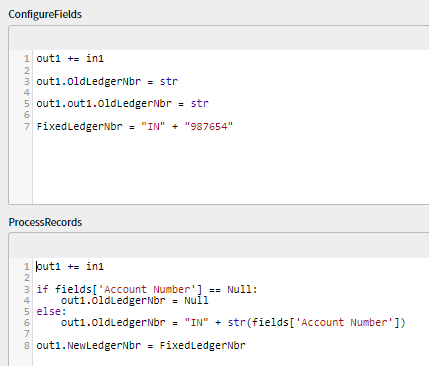Screen dimensions: 429x366
Task: Click the FixedLedgerNbr assignment in ConfigureFields
Action: pyautogui.click(x=135, y=126)
